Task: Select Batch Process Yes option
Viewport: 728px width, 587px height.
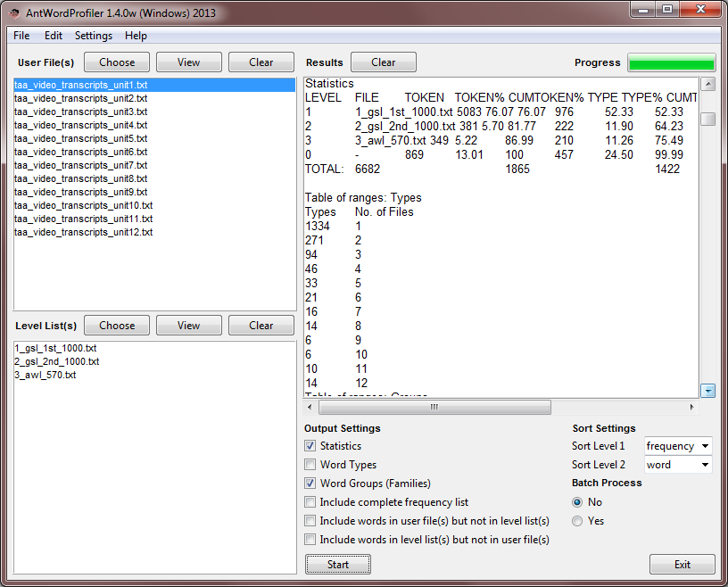Action: pyautogui.click(x=577, y=521)
